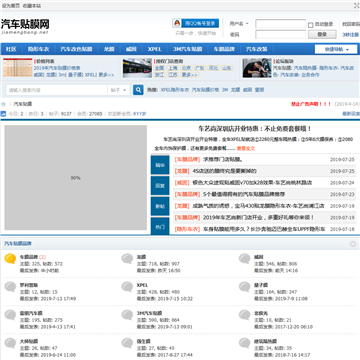Click the newest member RYYJP link
Image resolution: width=360 pixels, height=360 pixels.
(x=140, y=114)
